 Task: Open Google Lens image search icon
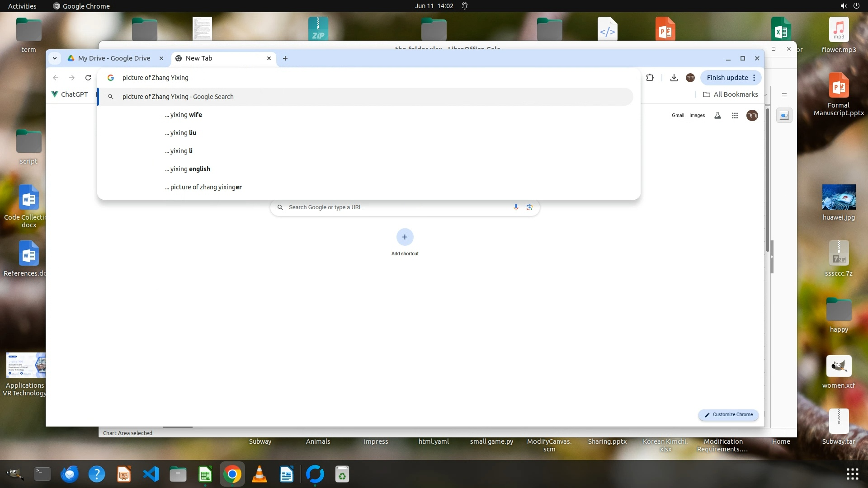[x=529, y=207]
